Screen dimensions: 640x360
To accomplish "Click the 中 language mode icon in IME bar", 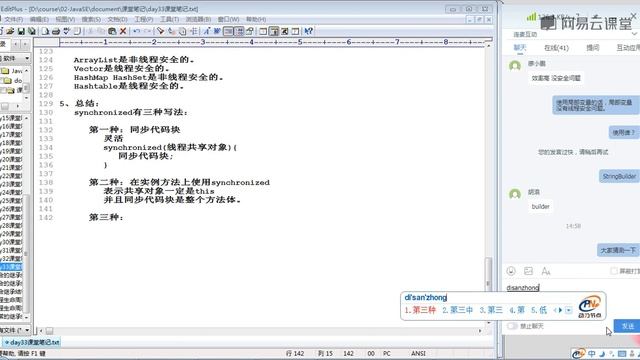I will 592,353.
